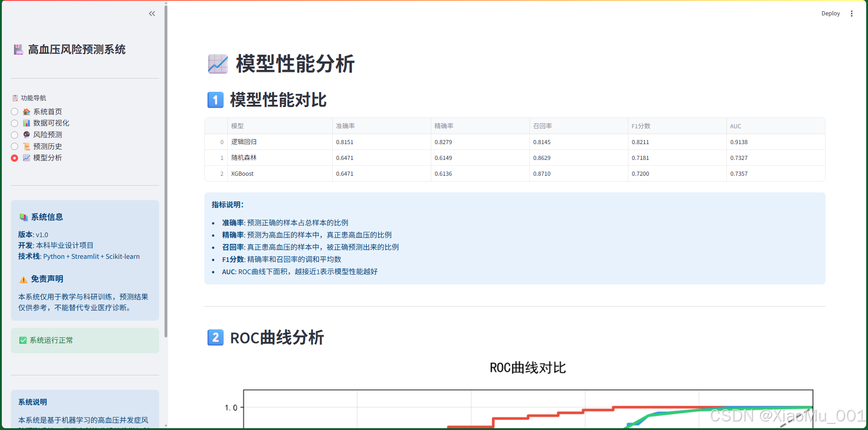Click XGBoost F1 value 0.7200
868x430 pixels.
coord(677,173)
